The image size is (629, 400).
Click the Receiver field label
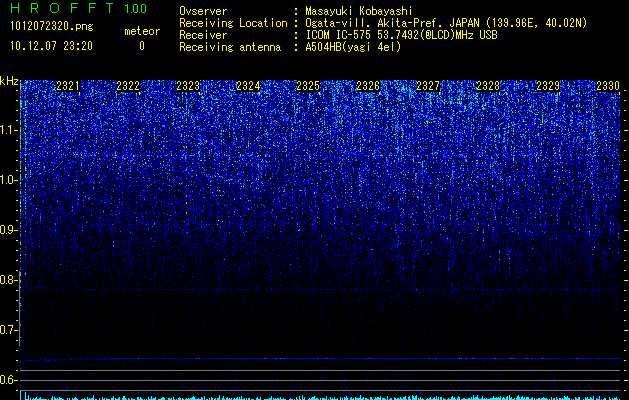coord(203,35)
